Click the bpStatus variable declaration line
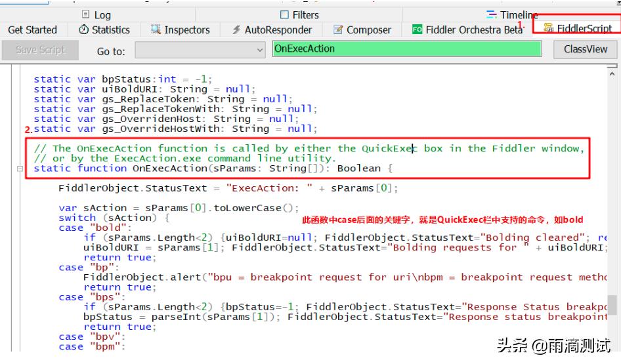 pyautogui.click(x=119, y=79)
